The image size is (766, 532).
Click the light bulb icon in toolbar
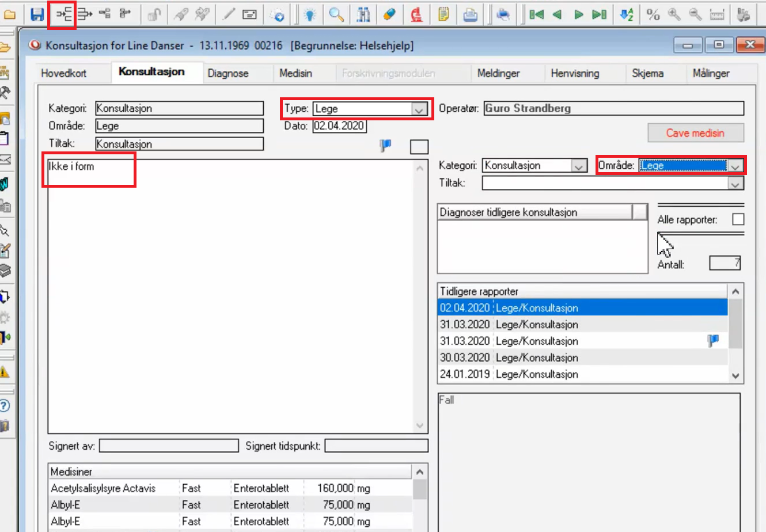pos(310,14)
